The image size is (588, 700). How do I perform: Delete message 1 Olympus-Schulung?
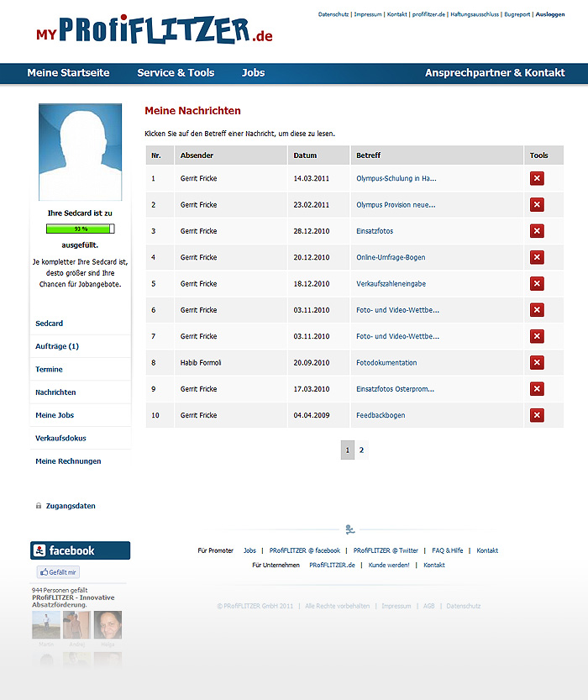point(537,178)
